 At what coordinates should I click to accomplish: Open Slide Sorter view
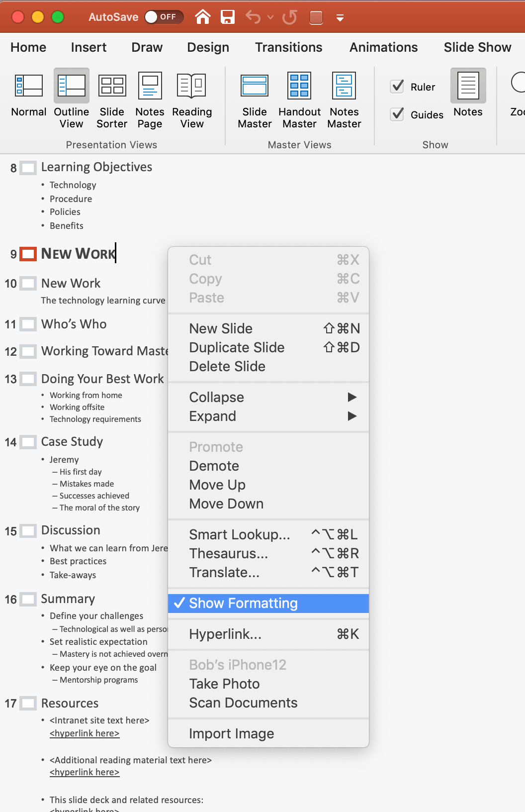pyautogui.click(x=112, y=100)
